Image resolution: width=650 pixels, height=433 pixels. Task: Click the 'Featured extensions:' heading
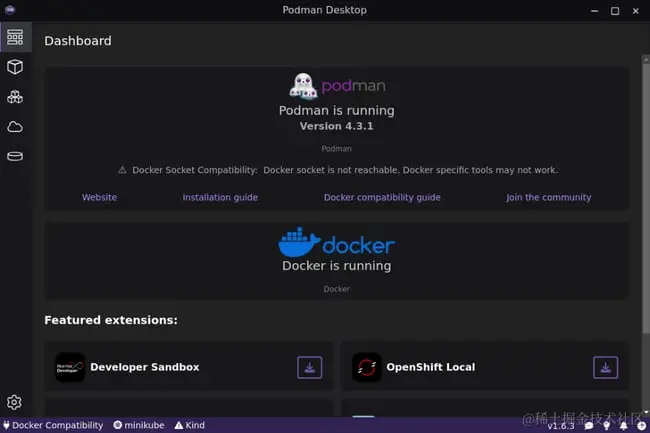(111, 320)
